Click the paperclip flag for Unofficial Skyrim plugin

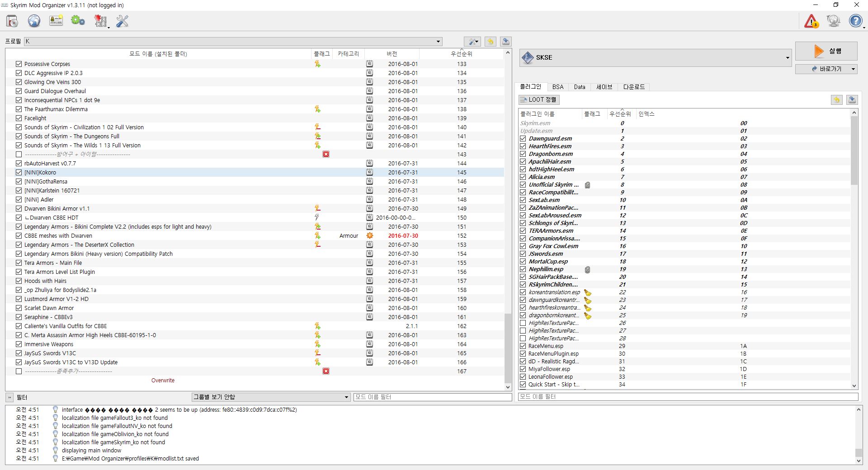(587, 185)
